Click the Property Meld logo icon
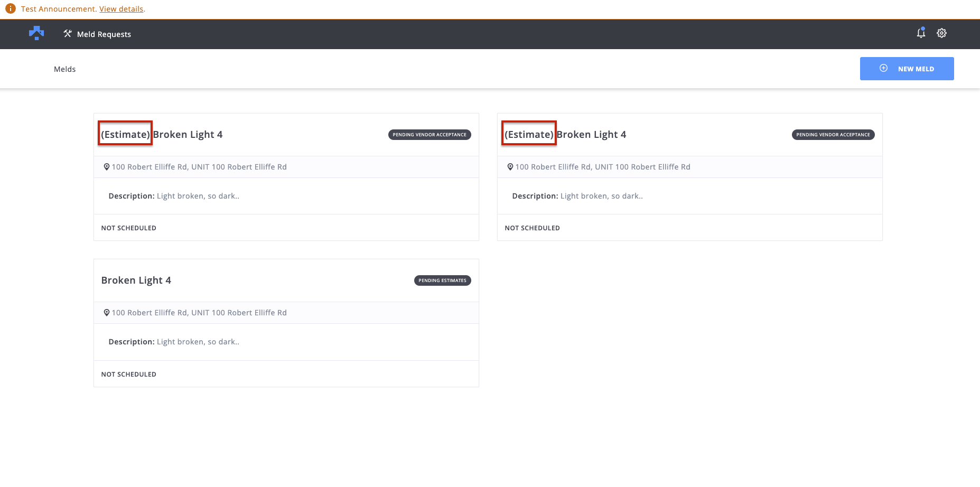This screenshot has width=980, height=487. (36, 33)
